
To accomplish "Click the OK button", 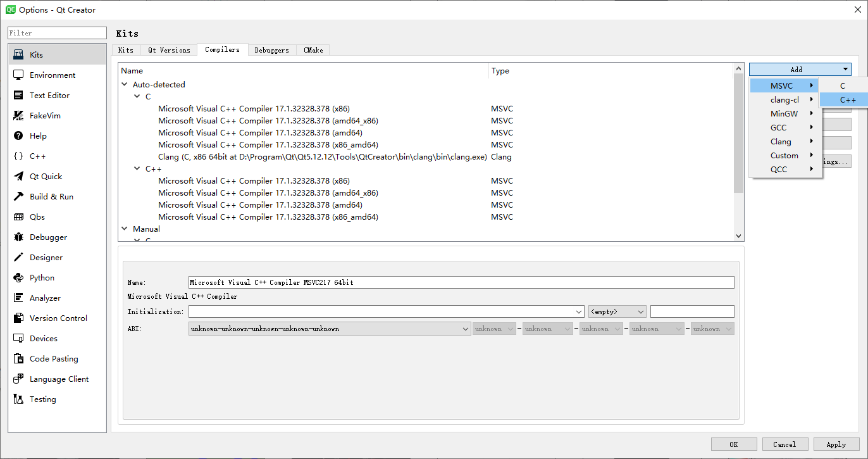I will click(734, 444).
